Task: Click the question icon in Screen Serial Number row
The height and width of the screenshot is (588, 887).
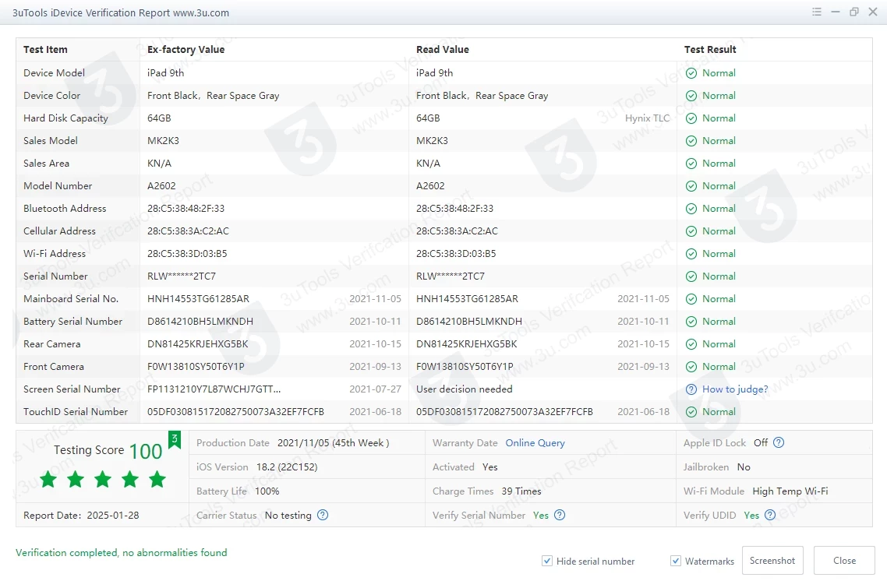Action: point(691,389)
